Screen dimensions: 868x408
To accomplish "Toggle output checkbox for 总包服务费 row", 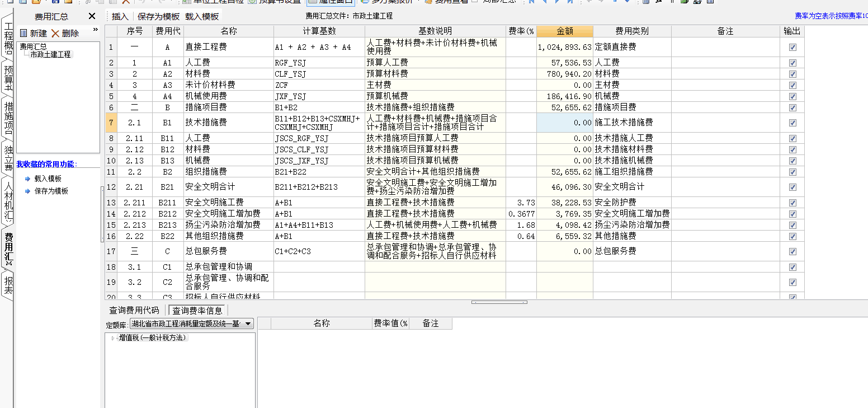I will (792, 251).
